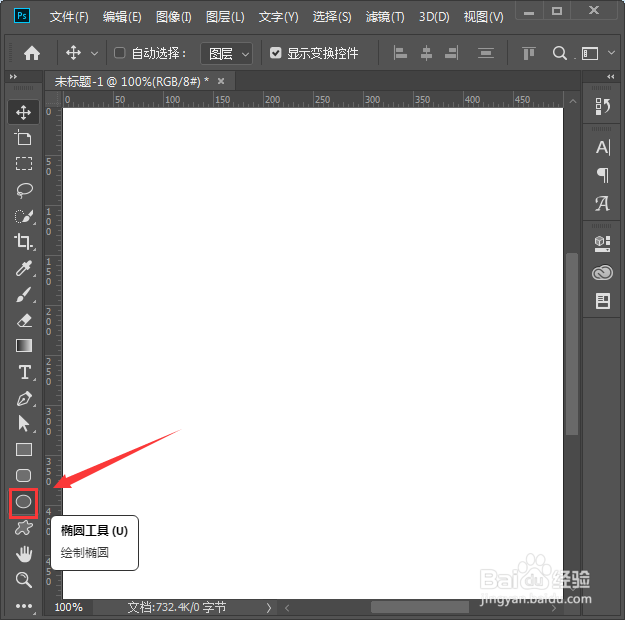This screenshot has width=625, height=620.
Task: Open the Paragraph panel icon
Action: [602, 175]
